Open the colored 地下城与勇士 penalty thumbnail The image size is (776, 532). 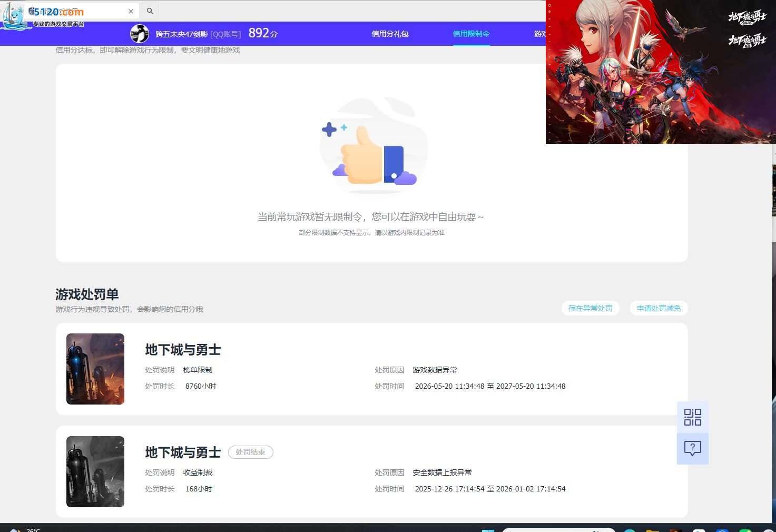coord(95,369)
